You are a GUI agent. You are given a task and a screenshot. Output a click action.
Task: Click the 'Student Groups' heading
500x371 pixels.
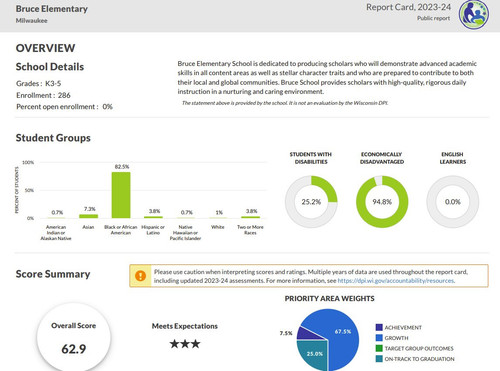point(53,138)
